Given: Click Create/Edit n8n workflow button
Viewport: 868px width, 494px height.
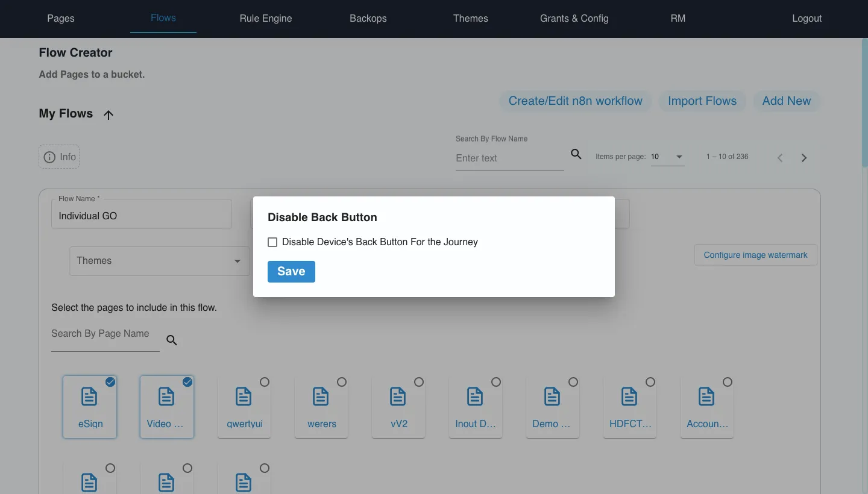Looking at the screenshot, I should tap(576, 101).
